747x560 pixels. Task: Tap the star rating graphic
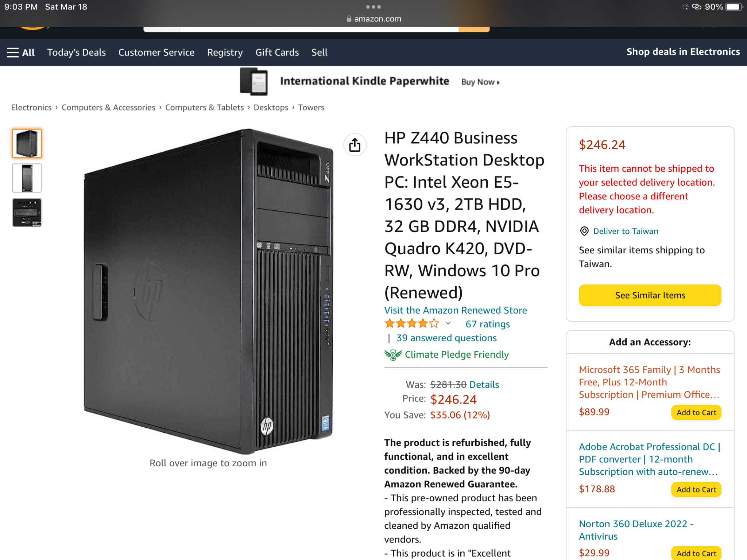pos(412,323)
